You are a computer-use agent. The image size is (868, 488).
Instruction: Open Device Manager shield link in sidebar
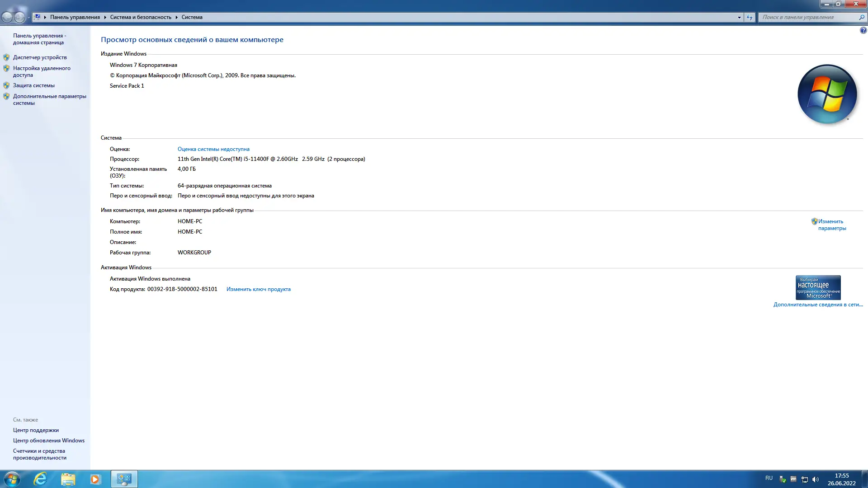point(40,57)
